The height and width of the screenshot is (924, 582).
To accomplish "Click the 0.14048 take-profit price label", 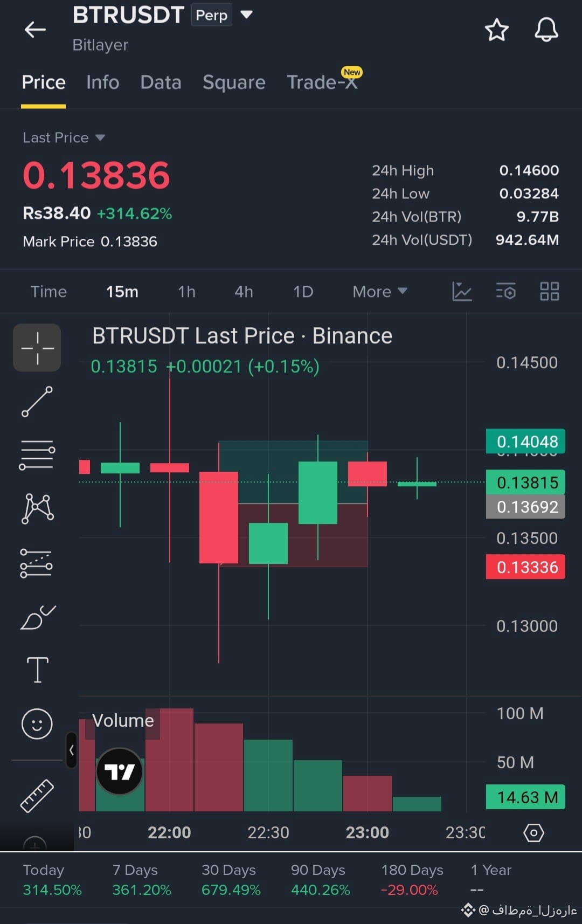I will (525, 442).
